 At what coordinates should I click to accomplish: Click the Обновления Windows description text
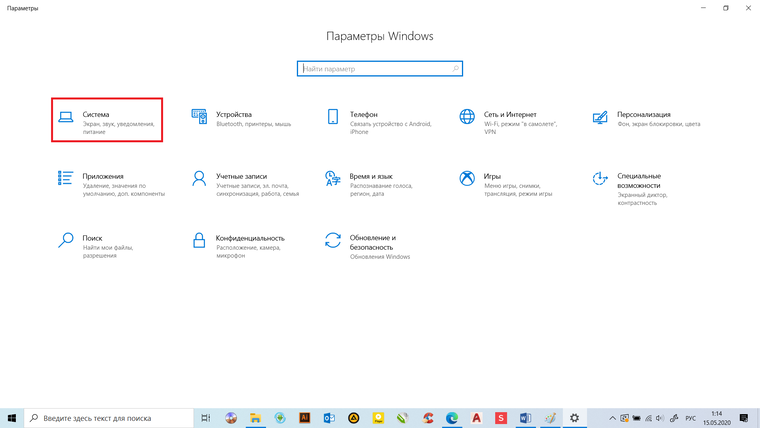click(x=380, y=257)
